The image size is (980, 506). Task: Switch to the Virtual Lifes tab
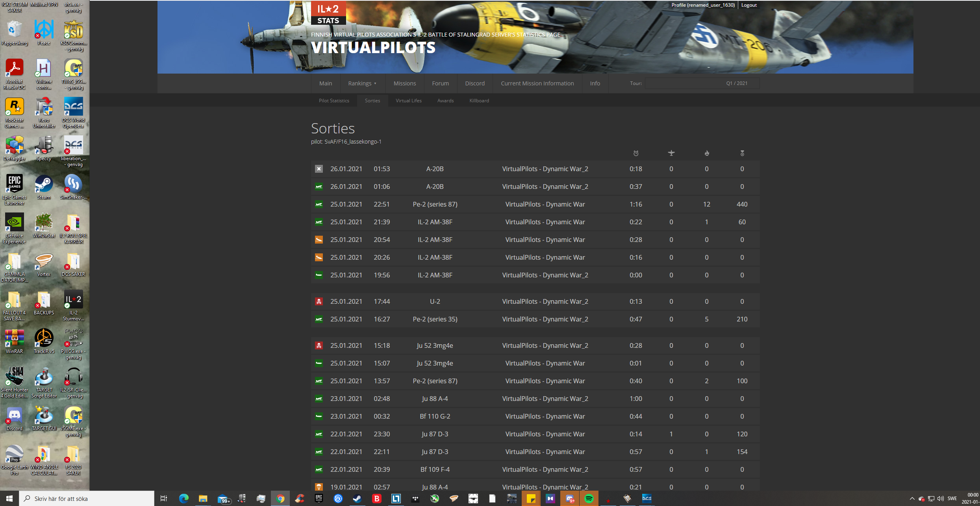(408, 101)
